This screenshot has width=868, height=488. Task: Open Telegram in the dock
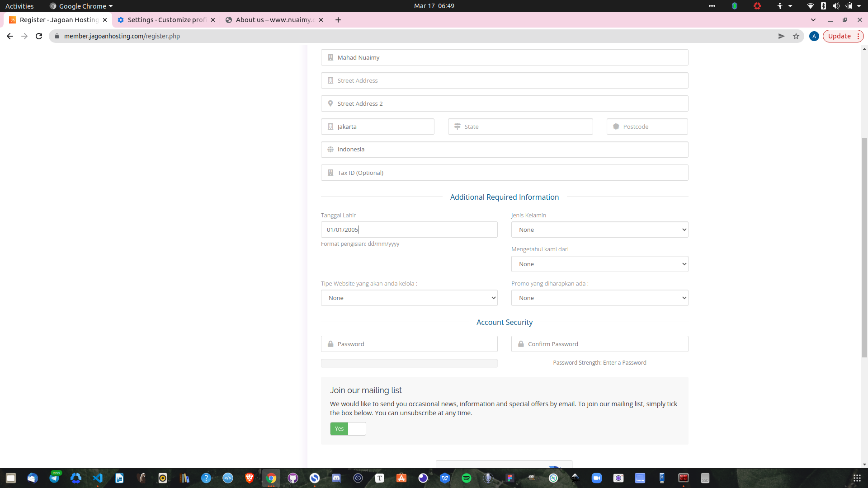(54, 478)
